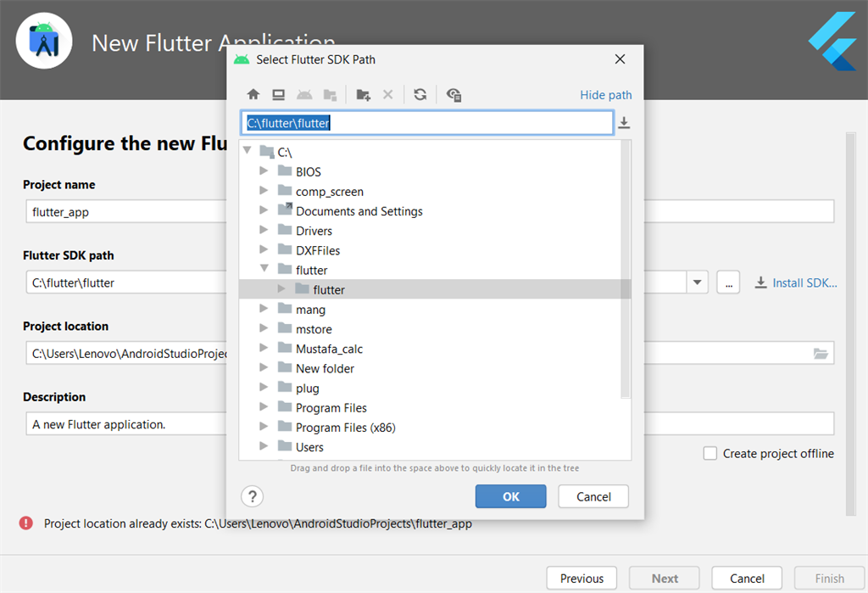The height and width of the screenshot is (593, 868).
Task: Close the Select Flutter SDK Path dialog
Action: 620,59
